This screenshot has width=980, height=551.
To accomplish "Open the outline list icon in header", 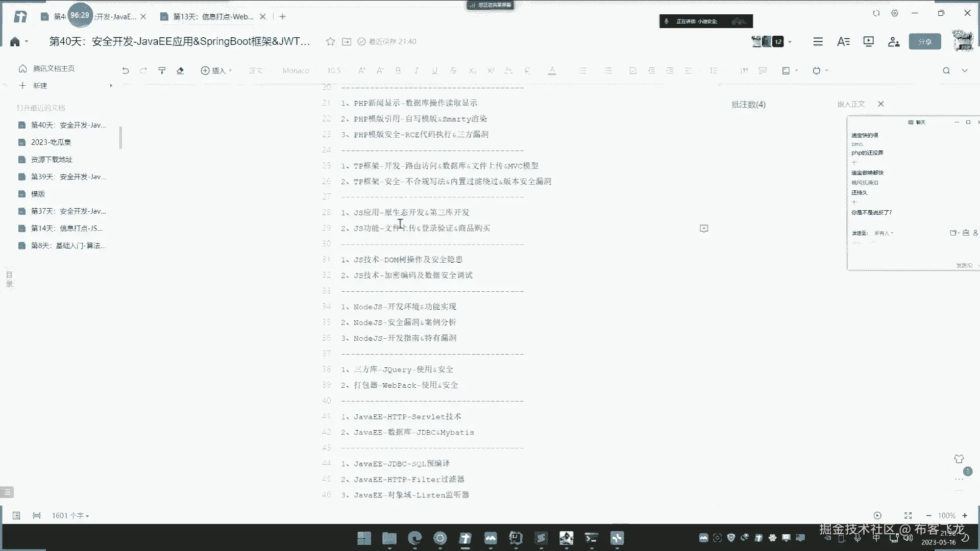I will point(818,41).
